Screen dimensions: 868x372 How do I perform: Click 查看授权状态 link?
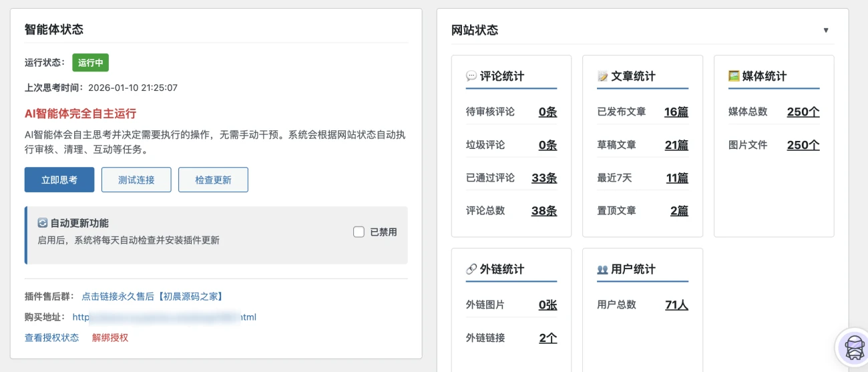[x=51, y=338]
